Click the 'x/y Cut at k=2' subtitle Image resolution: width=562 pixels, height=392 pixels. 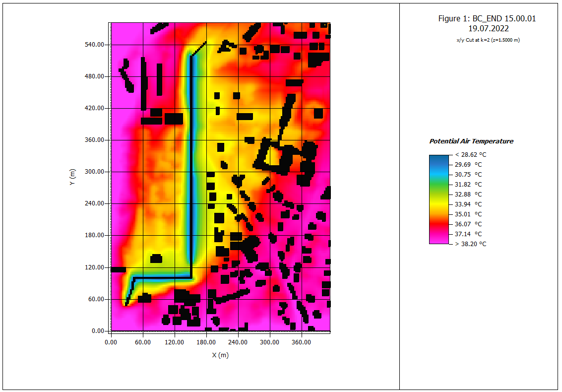coord(487,40)
